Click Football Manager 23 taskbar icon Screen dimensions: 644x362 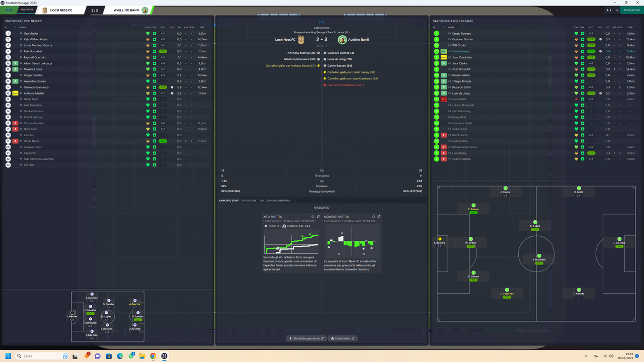[164, 356]
